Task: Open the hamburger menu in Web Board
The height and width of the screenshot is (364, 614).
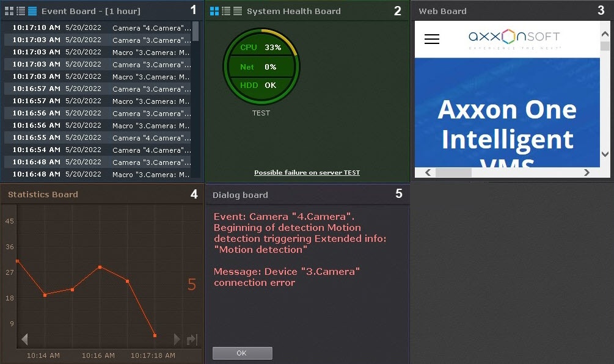Action: click(432, 38)
